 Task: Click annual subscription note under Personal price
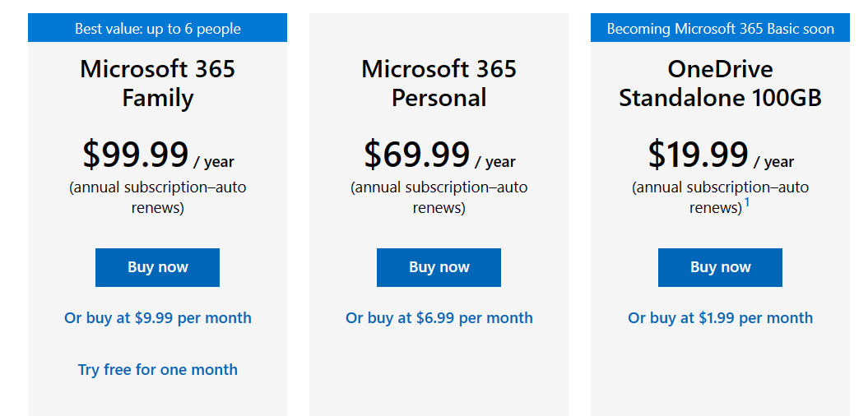coord(439,197)
